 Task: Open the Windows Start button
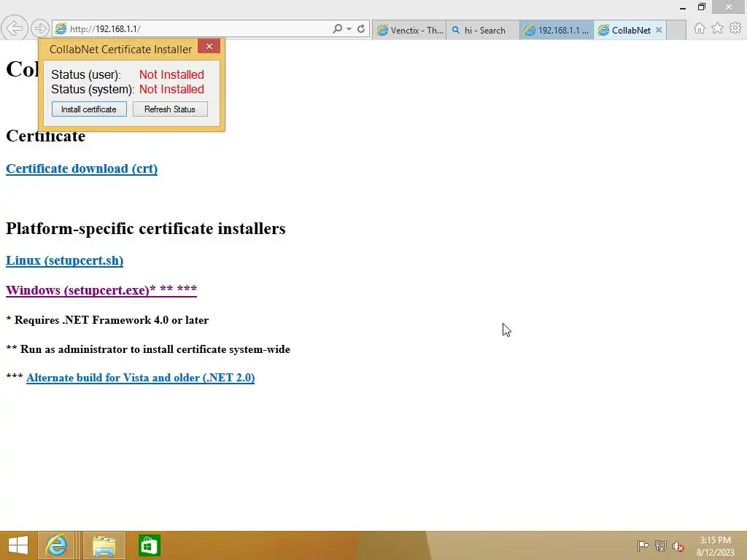click(x=18, y=545)
